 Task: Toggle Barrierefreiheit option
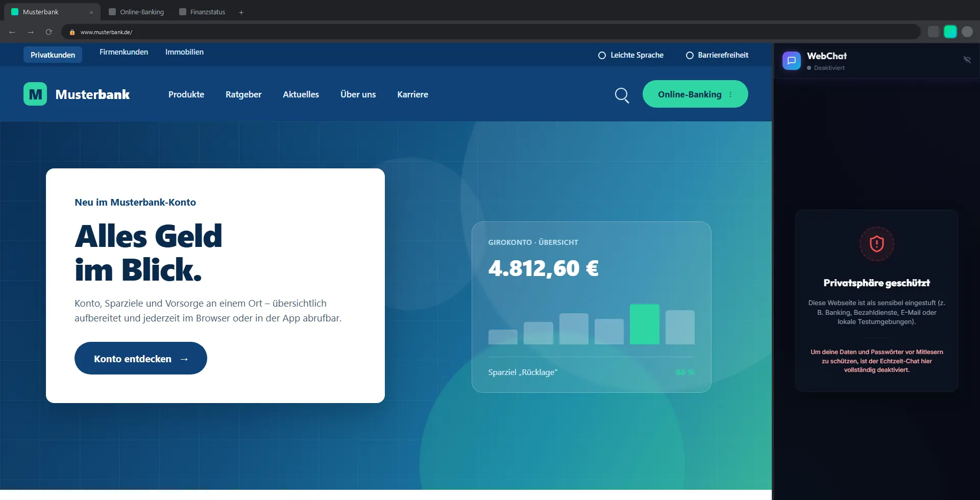click(717, 55)
